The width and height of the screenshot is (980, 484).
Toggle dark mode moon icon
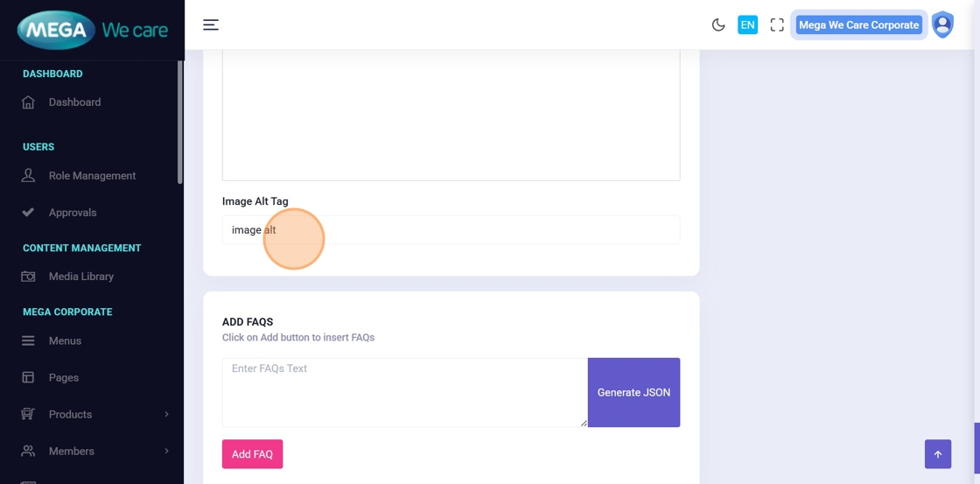[718, 25]
